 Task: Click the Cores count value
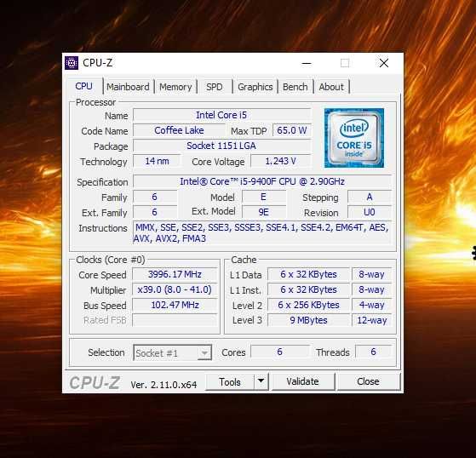tap(280, 352)
